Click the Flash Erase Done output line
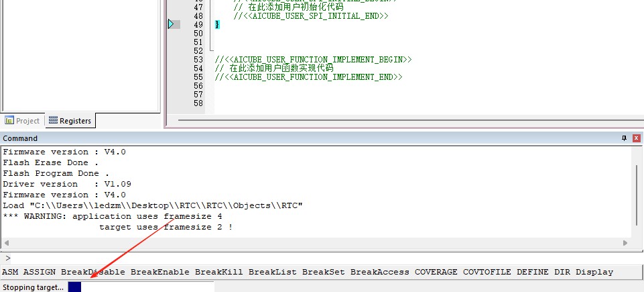The image size is (644, 292). tap(51, 162)
